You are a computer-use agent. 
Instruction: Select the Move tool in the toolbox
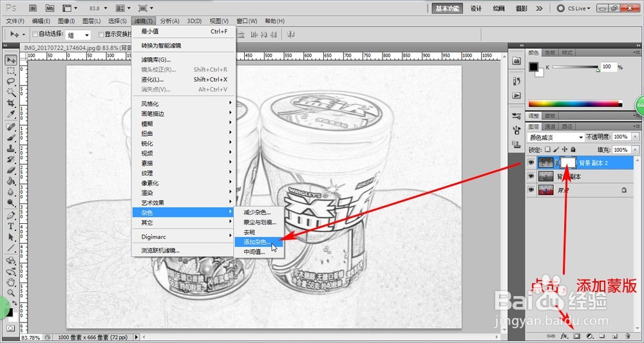click(x=11, y=60)
